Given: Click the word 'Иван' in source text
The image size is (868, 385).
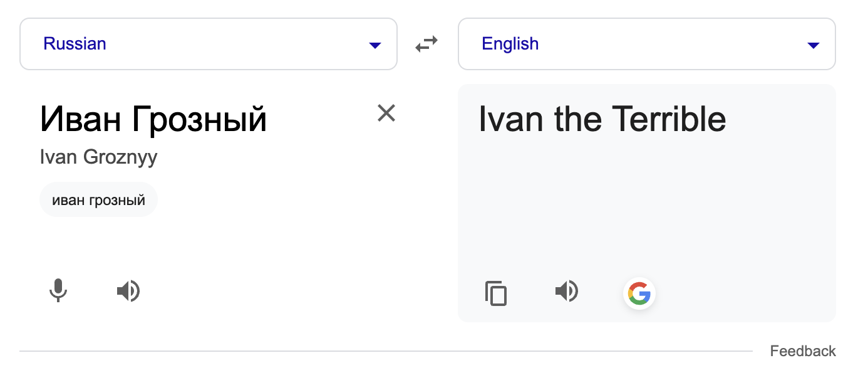Looking at the screenshot, I should coord(81,119).
